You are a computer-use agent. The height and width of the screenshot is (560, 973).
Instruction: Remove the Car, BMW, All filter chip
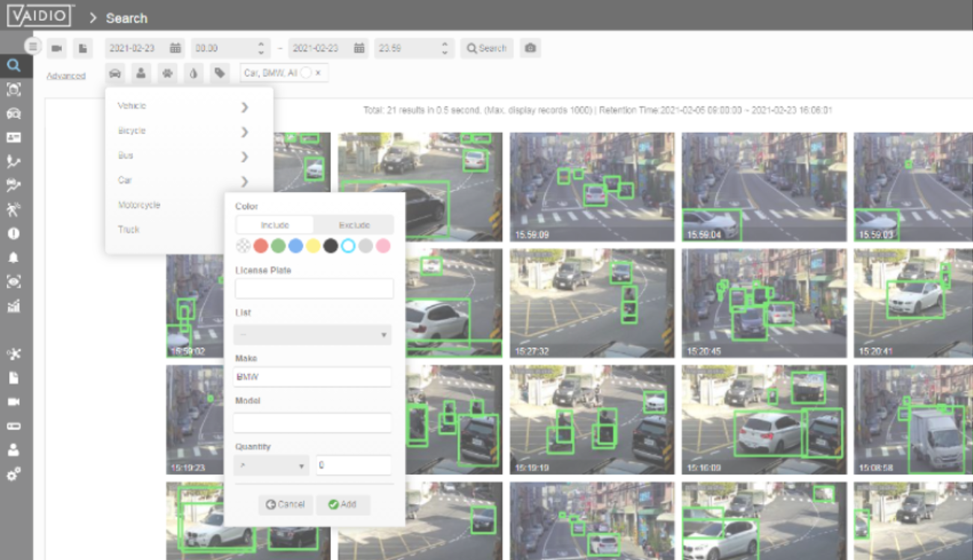point(318,73)
